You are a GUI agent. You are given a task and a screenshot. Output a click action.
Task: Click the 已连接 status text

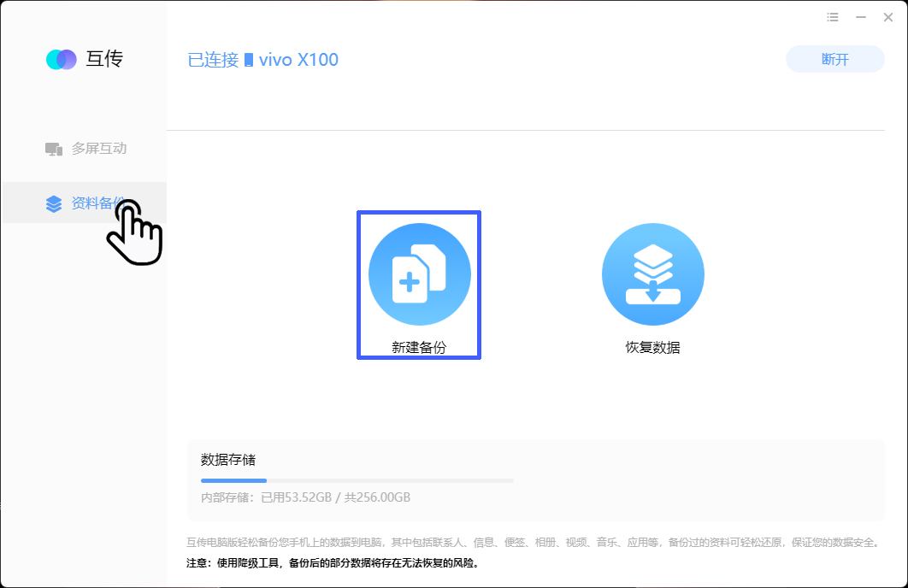click(213, 60)
